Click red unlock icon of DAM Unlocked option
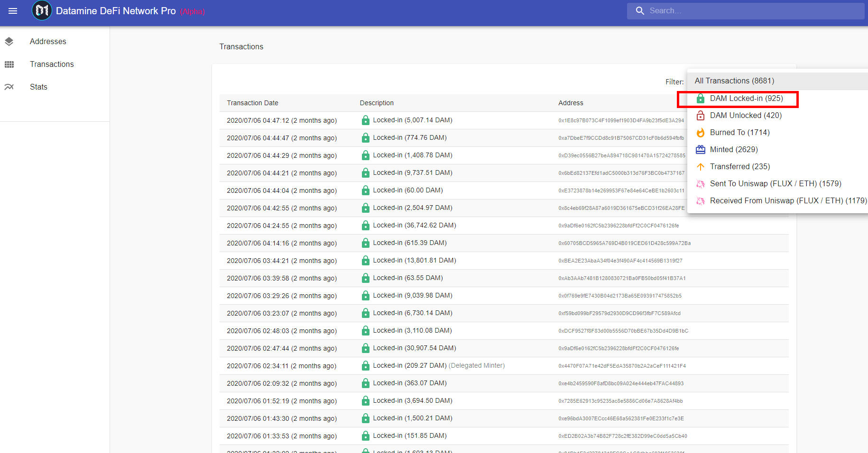 (701, 116)
